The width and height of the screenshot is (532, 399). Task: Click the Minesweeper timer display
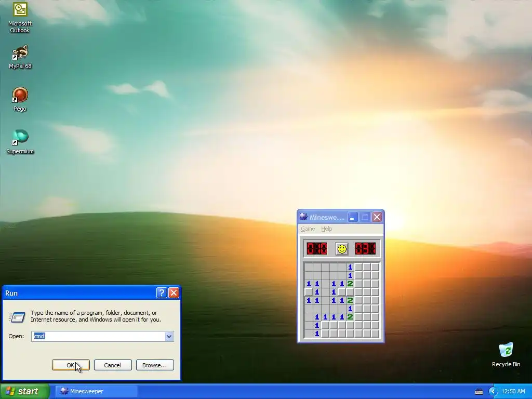[x=365, y=249]
